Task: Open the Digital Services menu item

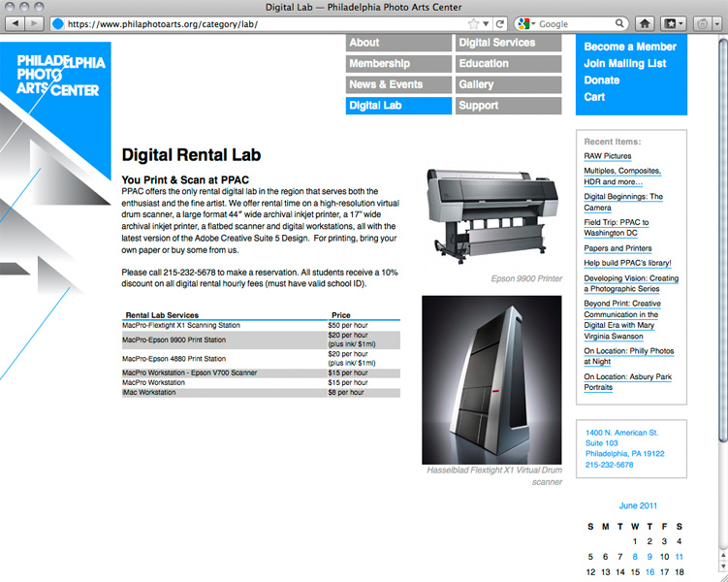Action: 508,43
